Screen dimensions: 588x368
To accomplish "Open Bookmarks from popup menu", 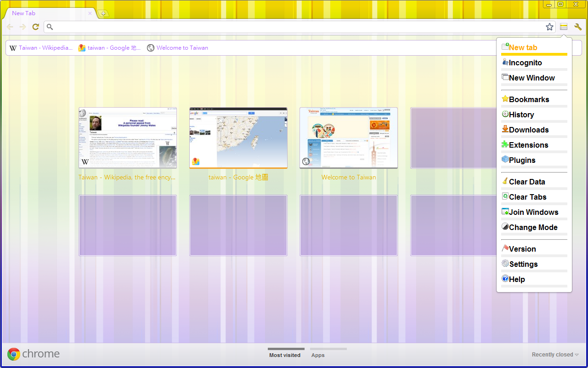I will 534,100.
